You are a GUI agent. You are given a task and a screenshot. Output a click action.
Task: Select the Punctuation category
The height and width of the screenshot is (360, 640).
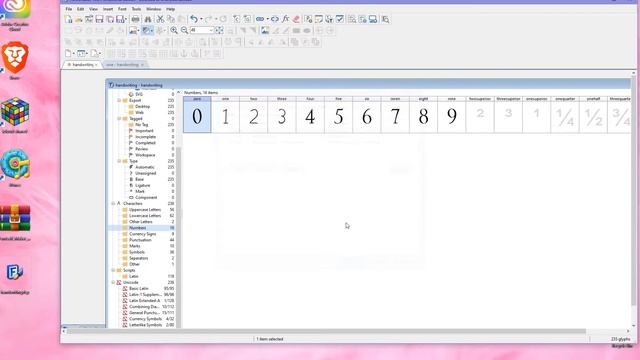[x=140, y=240]
